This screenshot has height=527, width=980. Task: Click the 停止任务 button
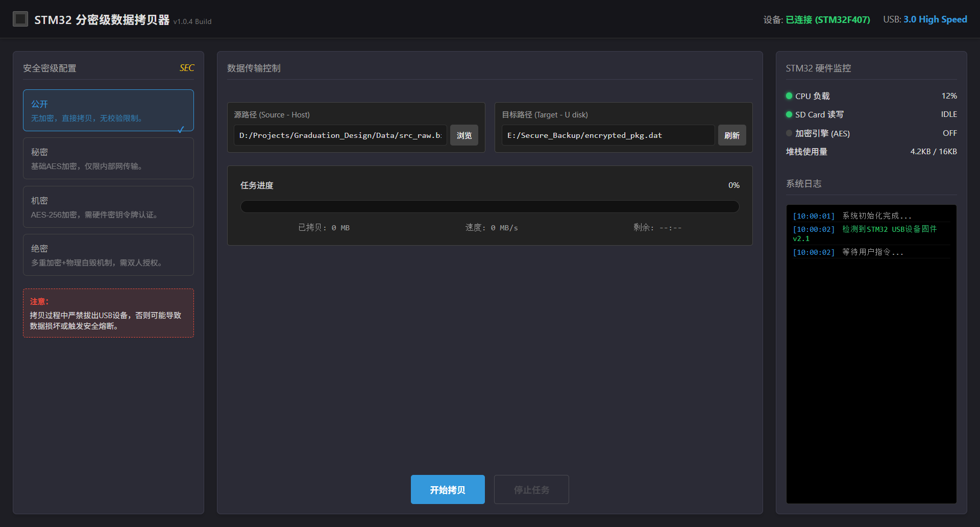click(x=531, y=490)
